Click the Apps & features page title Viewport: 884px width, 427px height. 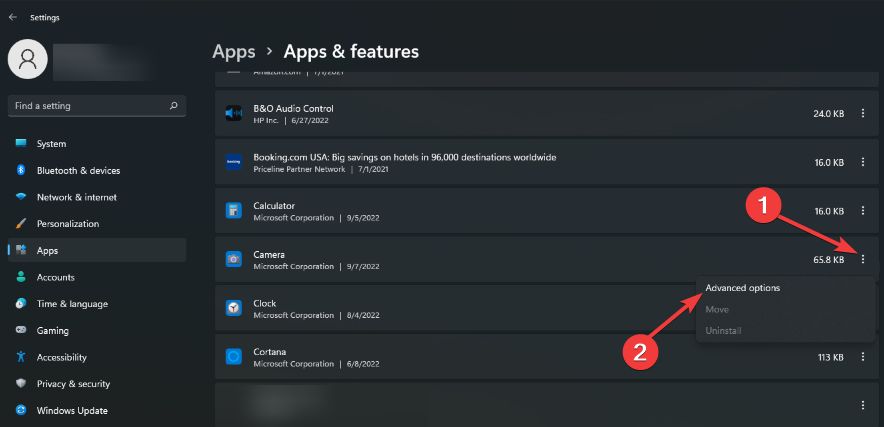coord(351,52)
